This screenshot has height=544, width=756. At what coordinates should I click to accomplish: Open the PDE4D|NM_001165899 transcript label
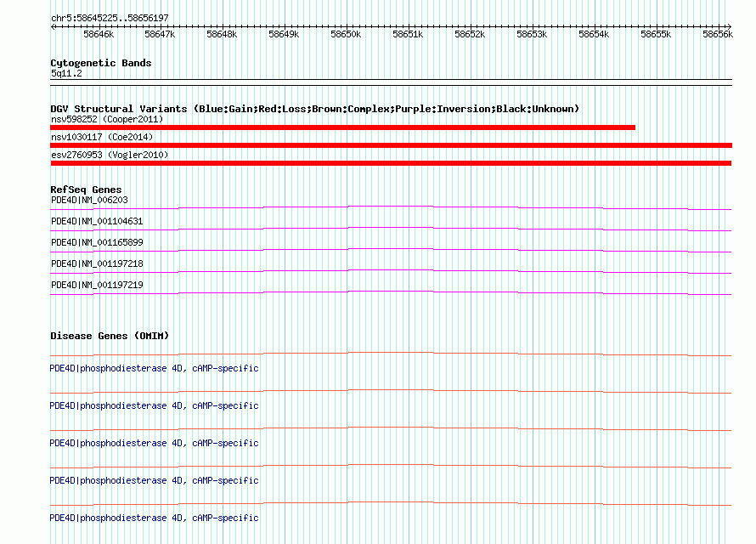click(97, 242)
